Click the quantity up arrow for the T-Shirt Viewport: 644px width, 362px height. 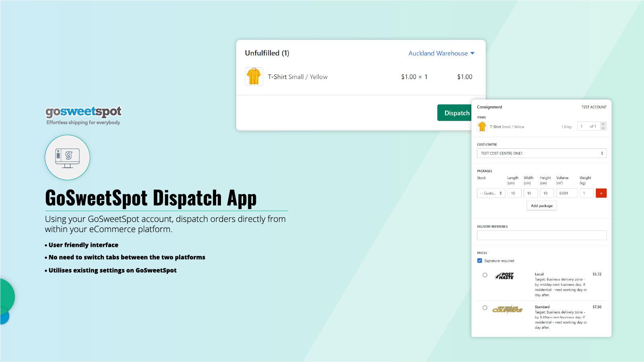click(x=603, y=124)
